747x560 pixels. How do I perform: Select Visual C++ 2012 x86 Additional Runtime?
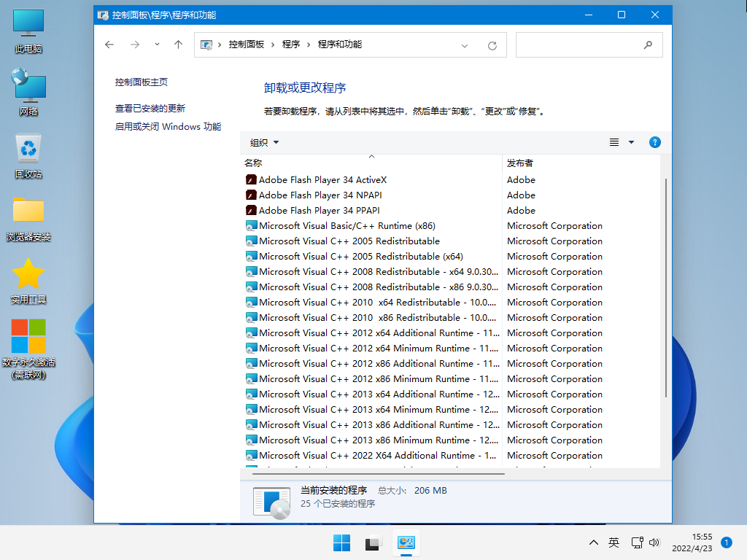[371, 363]
